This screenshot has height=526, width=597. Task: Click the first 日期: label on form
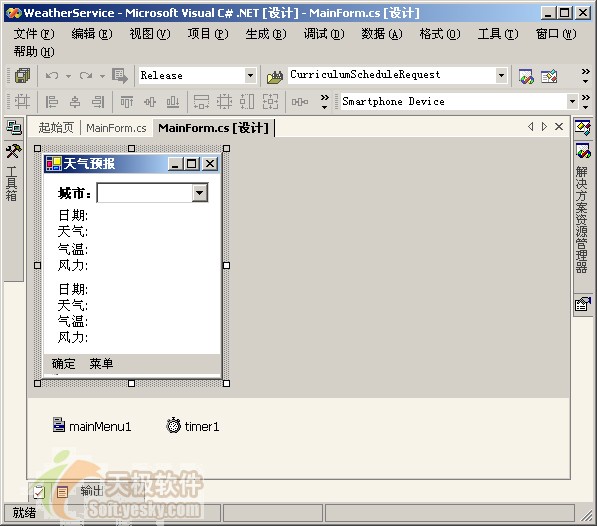[x=73, y=215]
